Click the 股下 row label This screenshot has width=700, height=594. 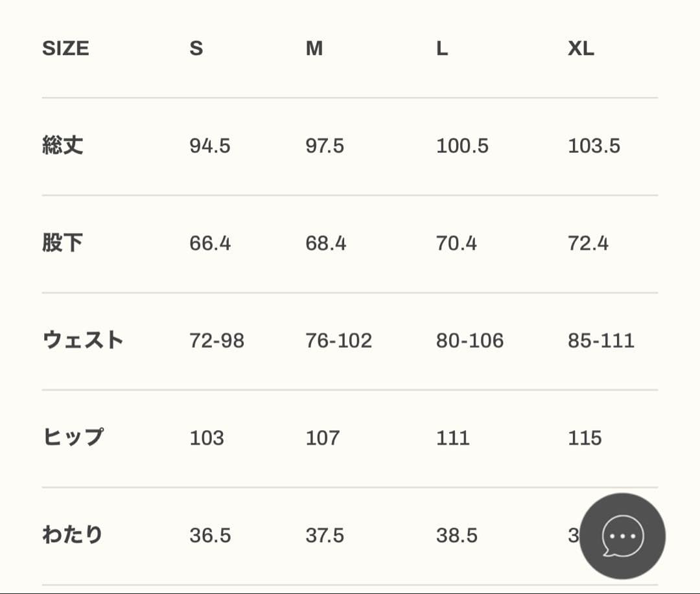[x=62, y=243]
